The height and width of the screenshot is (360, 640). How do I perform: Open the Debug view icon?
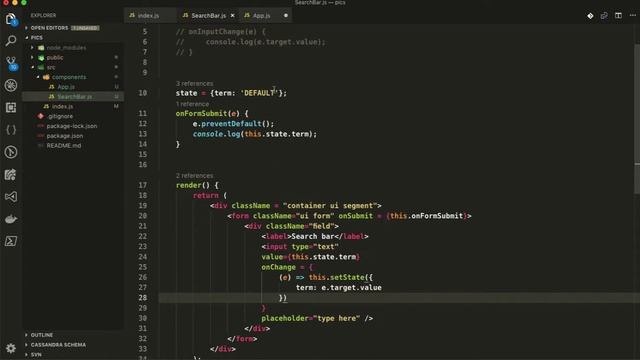[x=11, y=85]
